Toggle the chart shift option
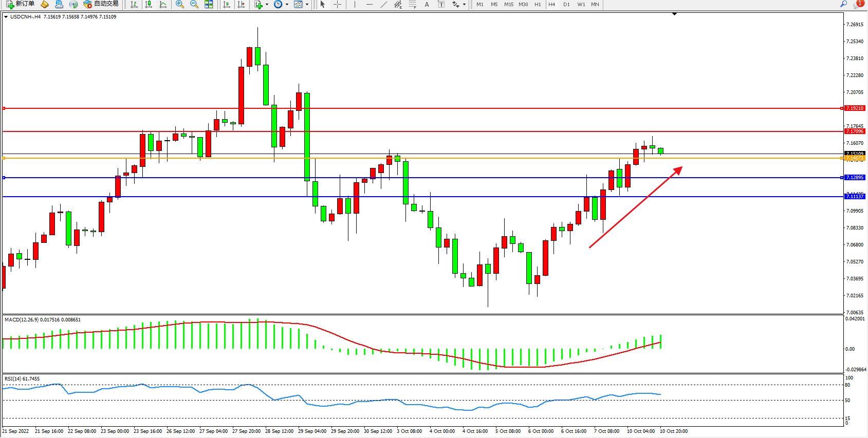868x438 pixels. (241, 4)
